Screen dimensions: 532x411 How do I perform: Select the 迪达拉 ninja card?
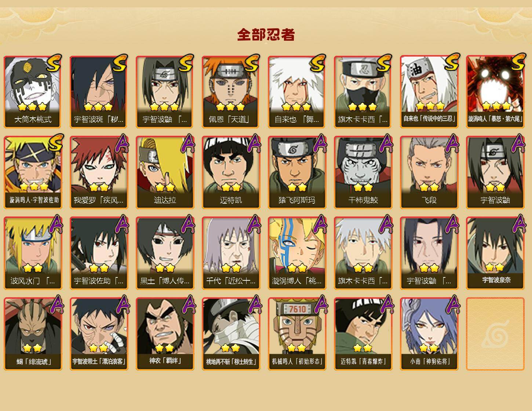click(x=165, y=172)
